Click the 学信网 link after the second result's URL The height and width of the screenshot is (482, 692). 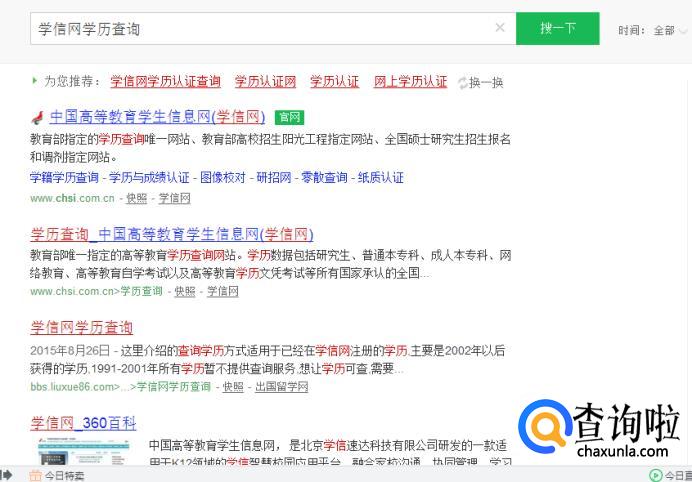pos(223,291)
